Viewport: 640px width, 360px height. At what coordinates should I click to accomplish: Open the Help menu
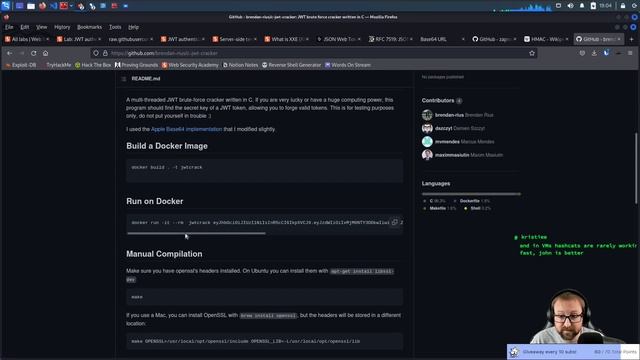coord(133,27)
